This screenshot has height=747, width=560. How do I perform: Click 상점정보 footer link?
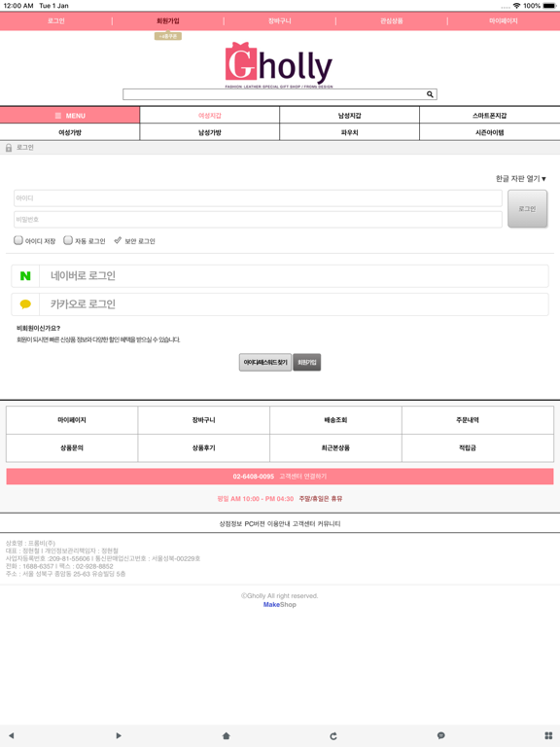click(x=230, y=523)
